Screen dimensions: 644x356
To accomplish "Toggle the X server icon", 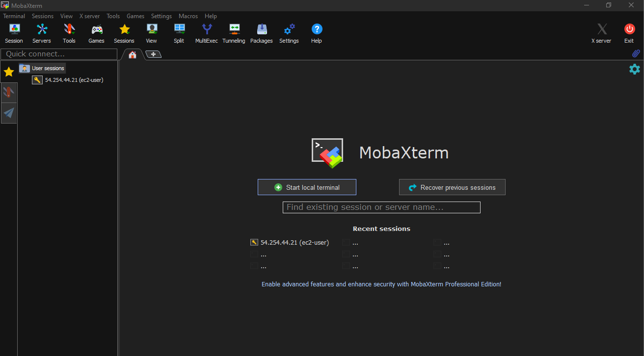I will coord(602,33).
